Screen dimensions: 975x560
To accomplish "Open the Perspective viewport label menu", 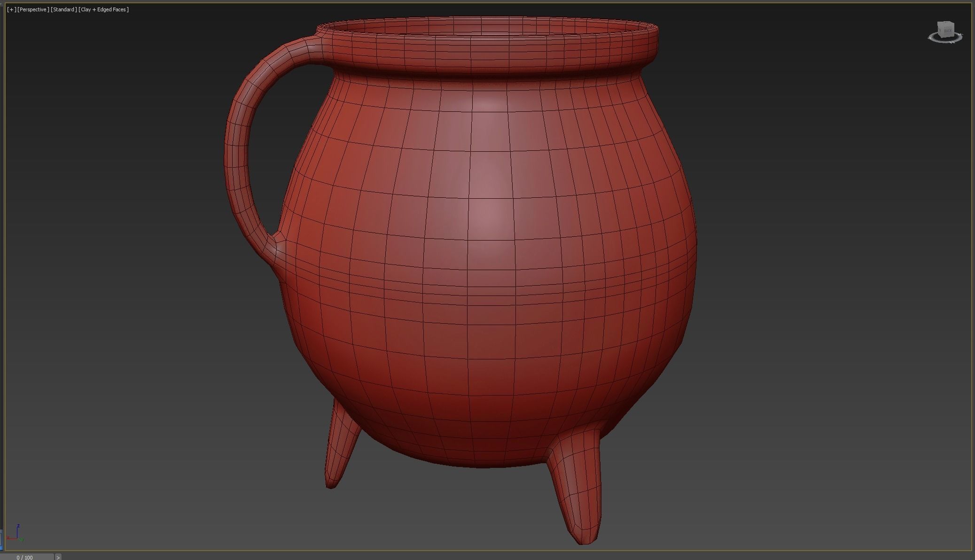I will pos(33,9).
